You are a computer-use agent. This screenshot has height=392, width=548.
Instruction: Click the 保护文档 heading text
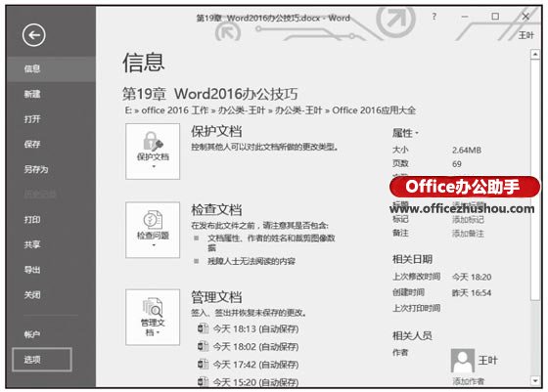(216, 132)
